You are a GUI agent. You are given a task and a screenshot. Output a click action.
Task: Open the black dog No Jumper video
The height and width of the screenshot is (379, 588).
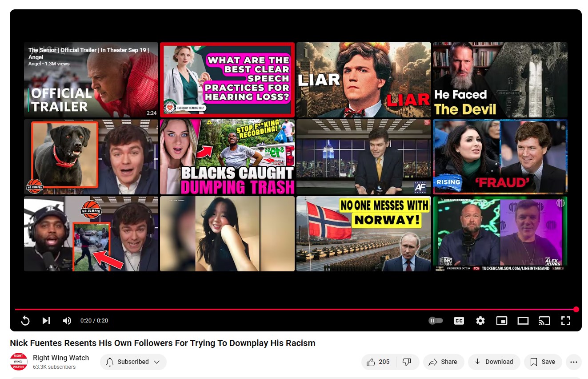point(91,157)
